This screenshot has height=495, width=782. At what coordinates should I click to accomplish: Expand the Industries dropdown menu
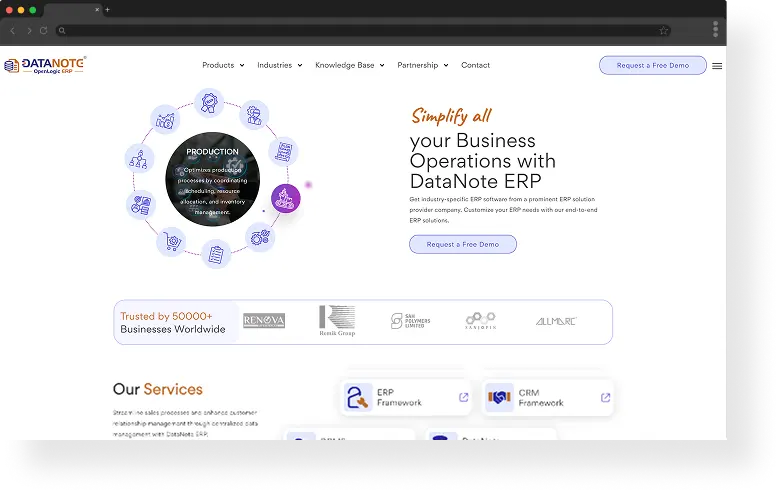280,65
